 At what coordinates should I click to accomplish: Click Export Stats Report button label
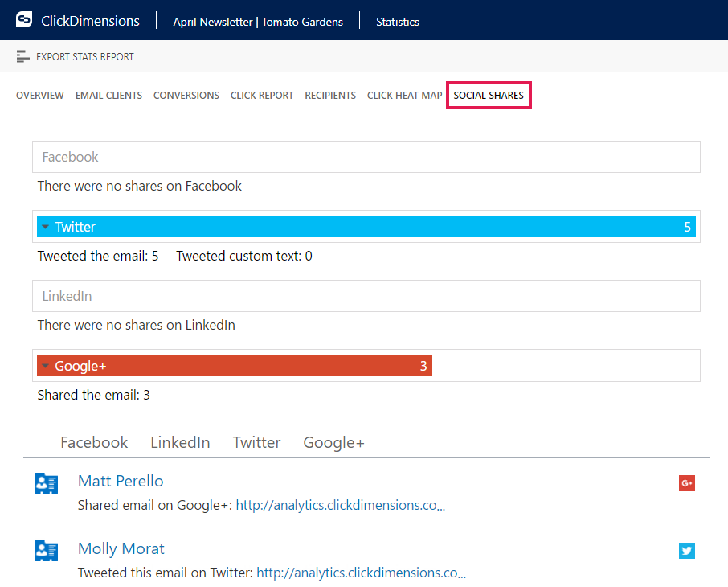point(85,57)
